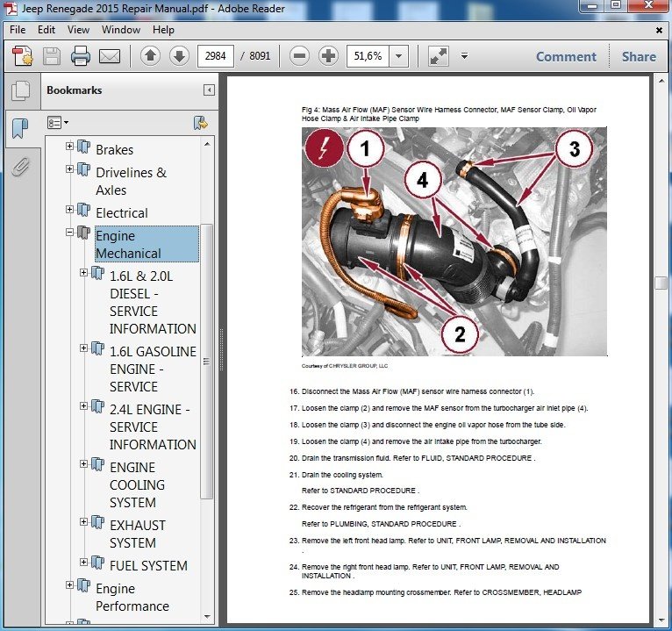Click the email envelope icon
Screen dimensions: 672x631
[x=110, y=57]
